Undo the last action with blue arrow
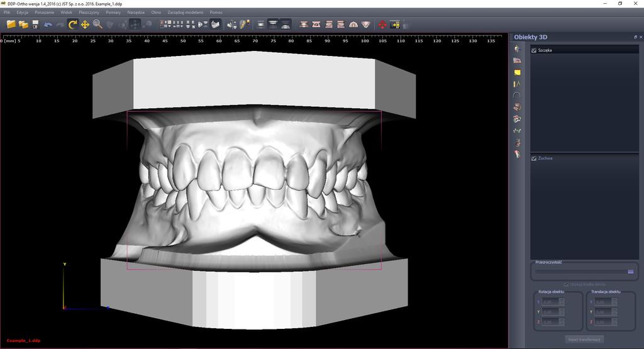 tap(48, 25)
